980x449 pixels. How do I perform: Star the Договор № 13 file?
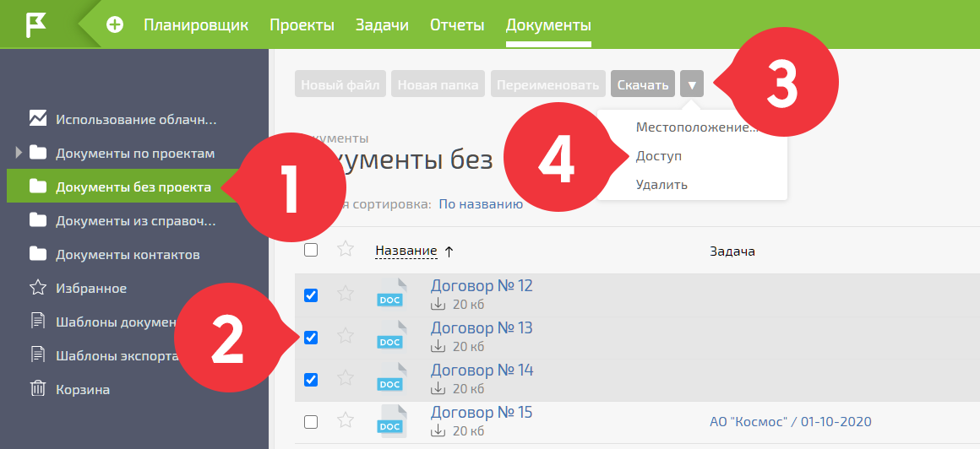point(346,335)
